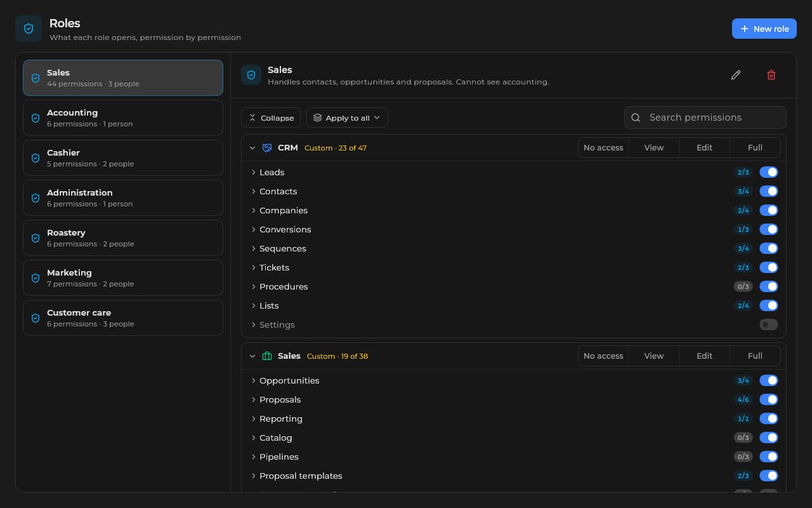Expand the Proposals row chevron
Viewport: 812px width, 508px height.
click(x=253, y=399)
